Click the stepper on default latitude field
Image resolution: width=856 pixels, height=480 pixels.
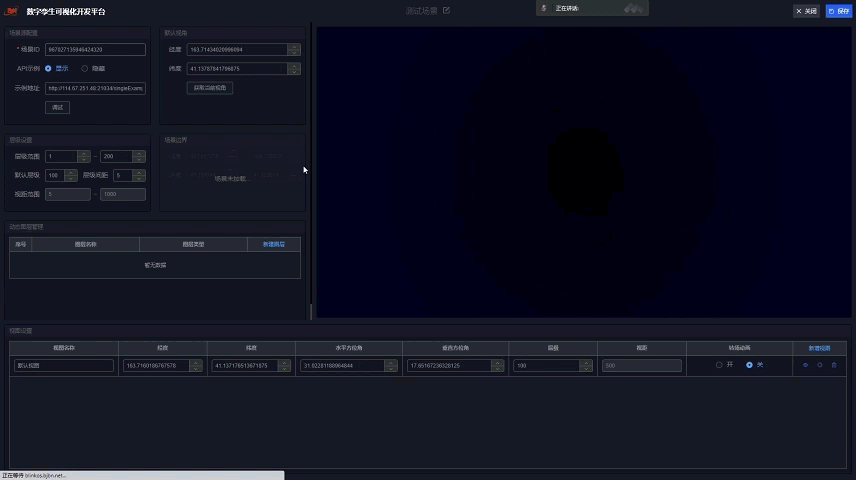pyautogui.click(x=293, y=69)
